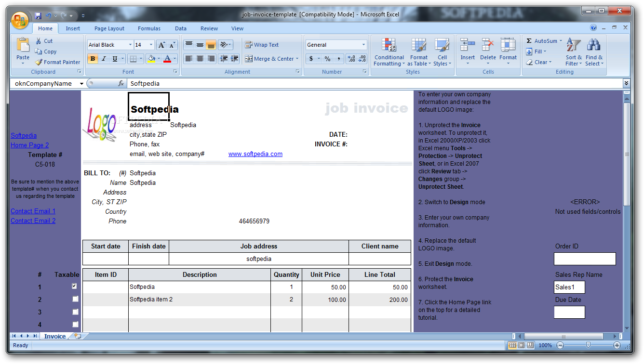Apply Align Text Right
The height and width of the screenshot is (364, 644).
(211, 59)
